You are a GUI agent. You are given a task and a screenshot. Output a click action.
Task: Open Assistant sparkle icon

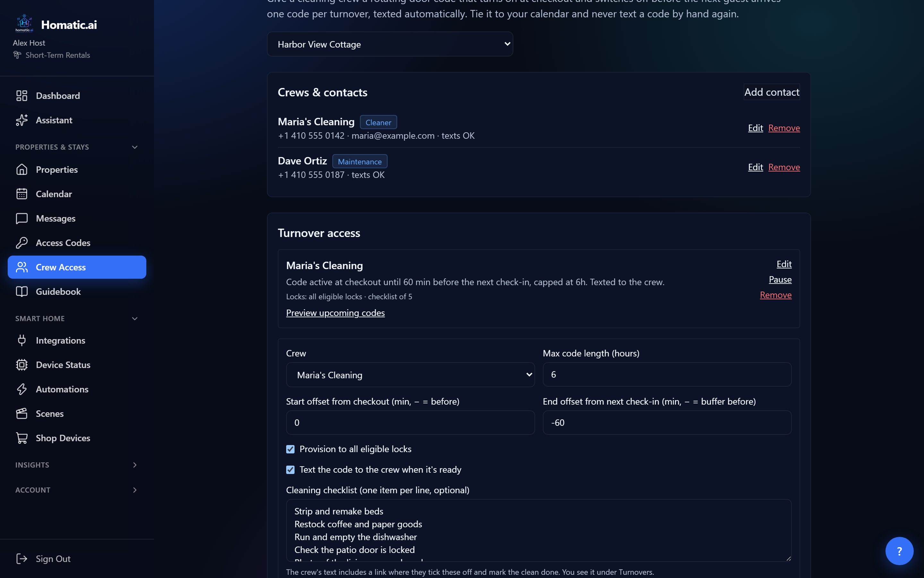pos(22,120)
